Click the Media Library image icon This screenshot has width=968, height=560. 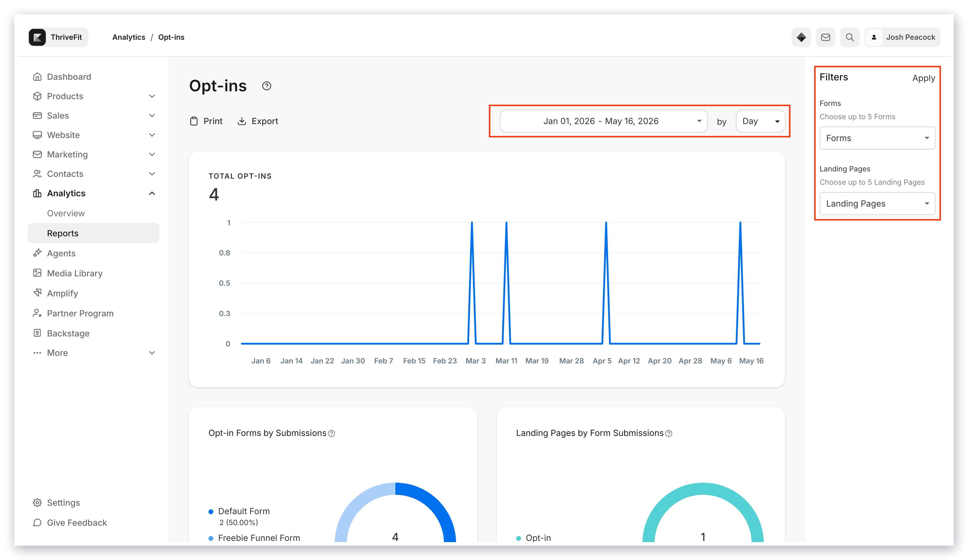tap(37, 273)
